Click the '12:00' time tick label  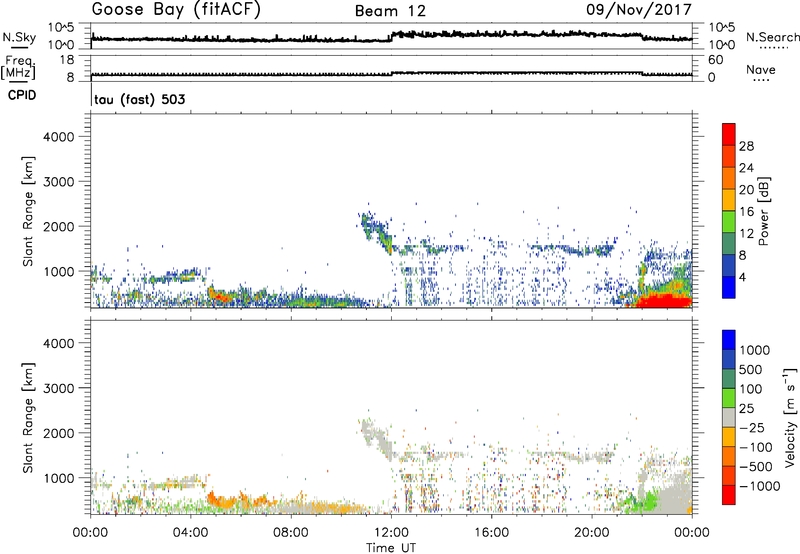coord(391,533)
